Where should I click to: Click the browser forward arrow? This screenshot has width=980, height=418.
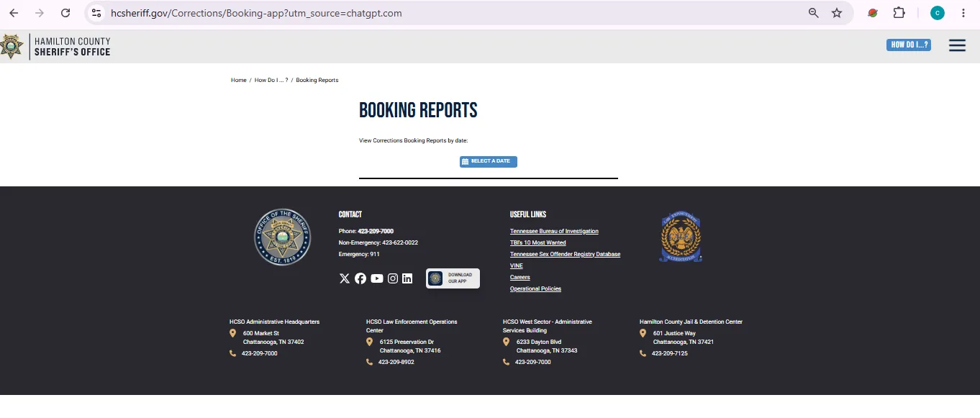tap(40, 13)
